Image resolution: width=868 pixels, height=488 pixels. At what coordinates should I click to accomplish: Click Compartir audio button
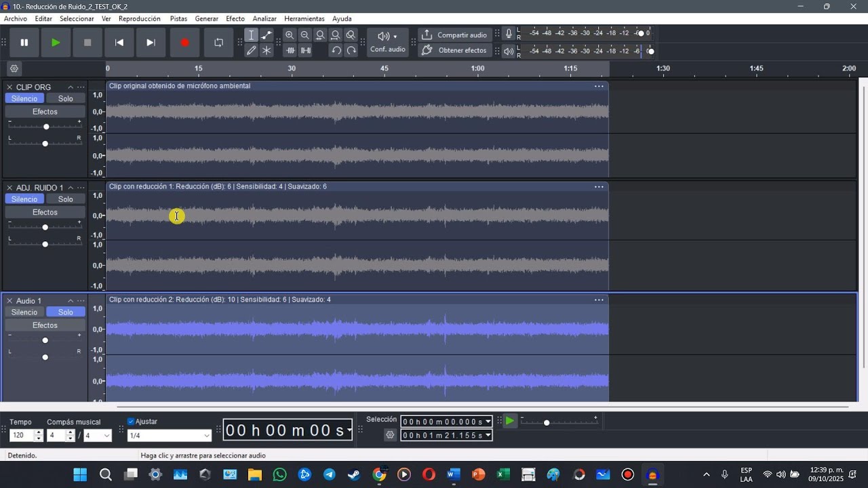point(454,35)
